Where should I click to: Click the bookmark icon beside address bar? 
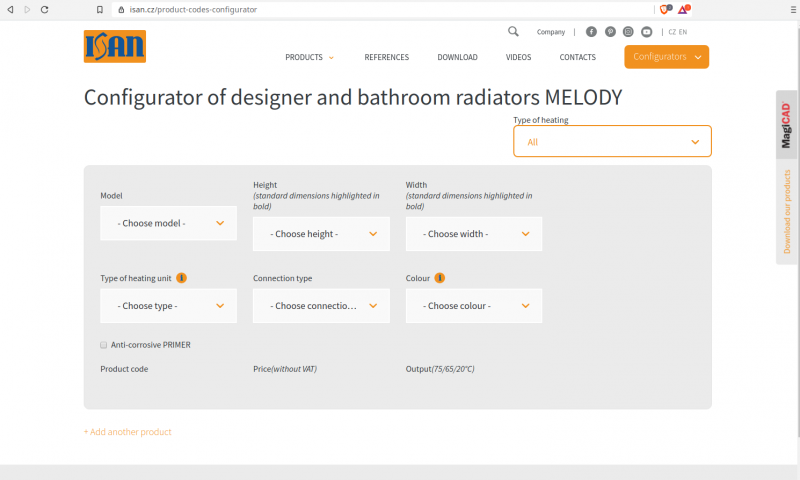coord(100,10)
